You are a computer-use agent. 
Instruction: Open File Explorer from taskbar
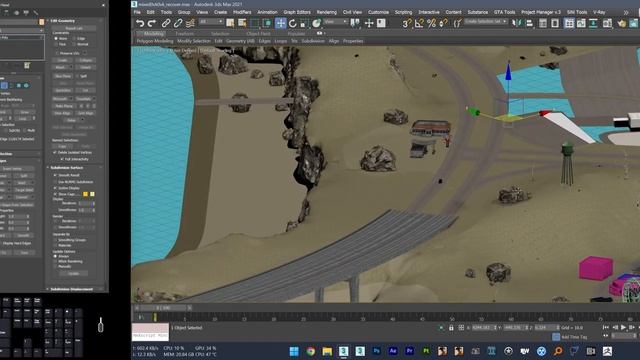[327, 351]
